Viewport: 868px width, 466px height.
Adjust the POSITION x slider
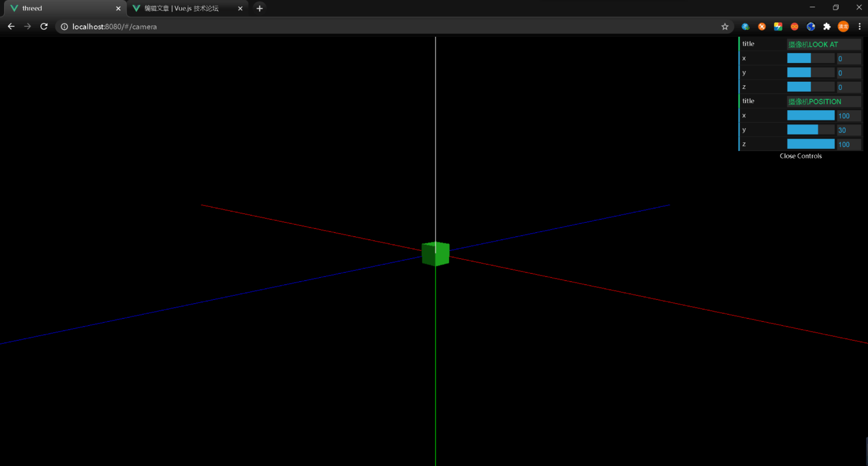click(x=811, y=115)
